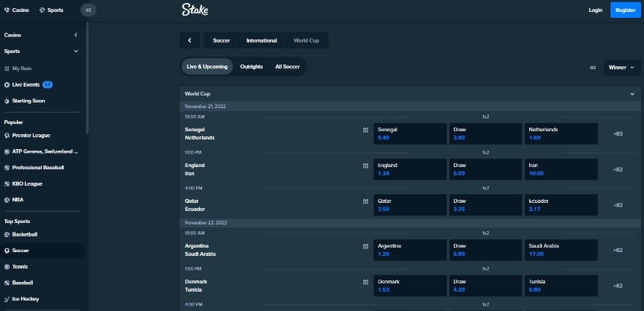644x311 pixels.
Task: Bet on Netherlands at 1.69
Action: [x=561, y=133]
